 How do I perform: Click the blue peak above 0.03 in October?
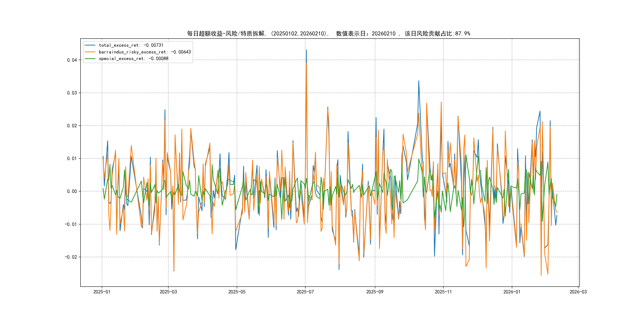coord(419,81)
